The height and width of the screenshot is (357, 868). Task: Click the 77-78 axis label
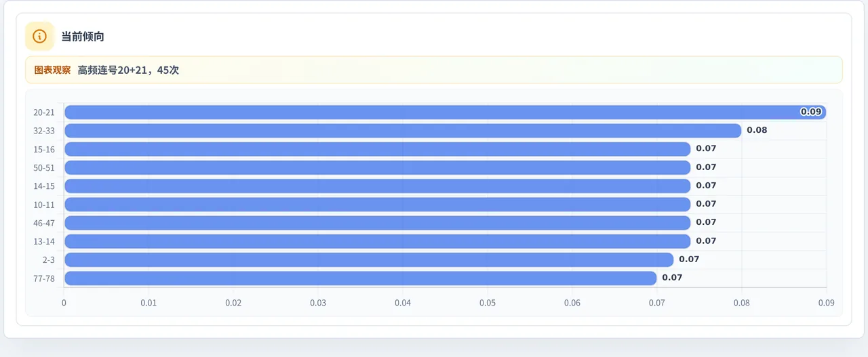tap(44, 278)
